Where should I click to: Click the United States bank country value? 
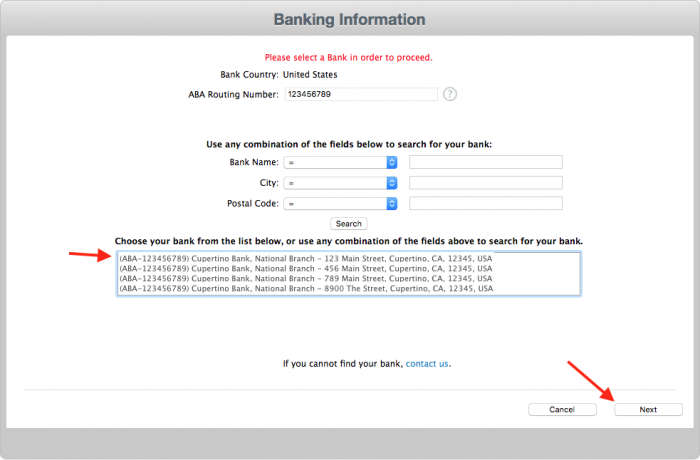309,74
